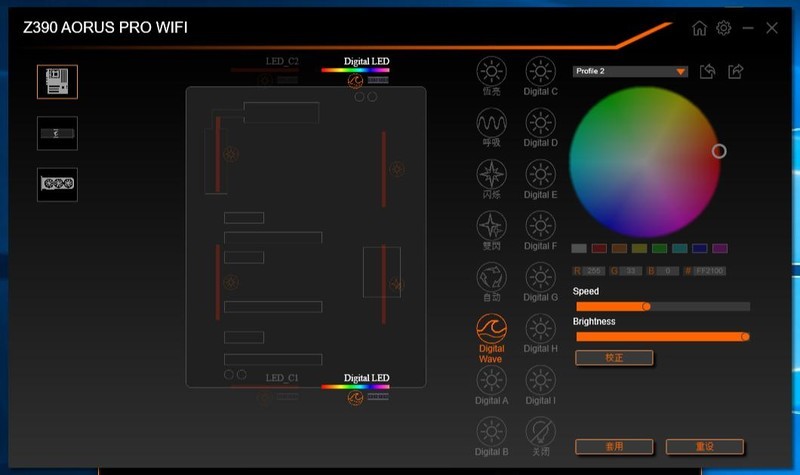Pick a color on the color wheel

[645, 162]
